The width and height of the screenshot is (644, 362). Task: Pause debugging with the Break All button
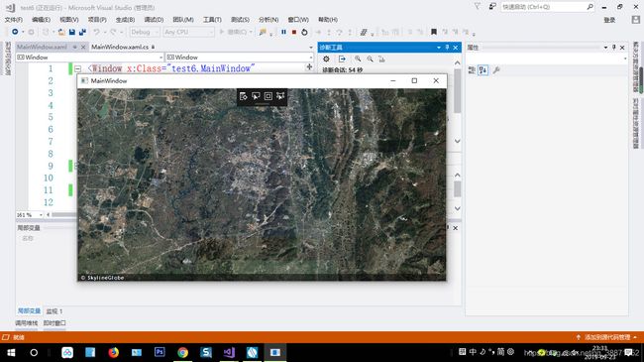(x=283, y=32)
